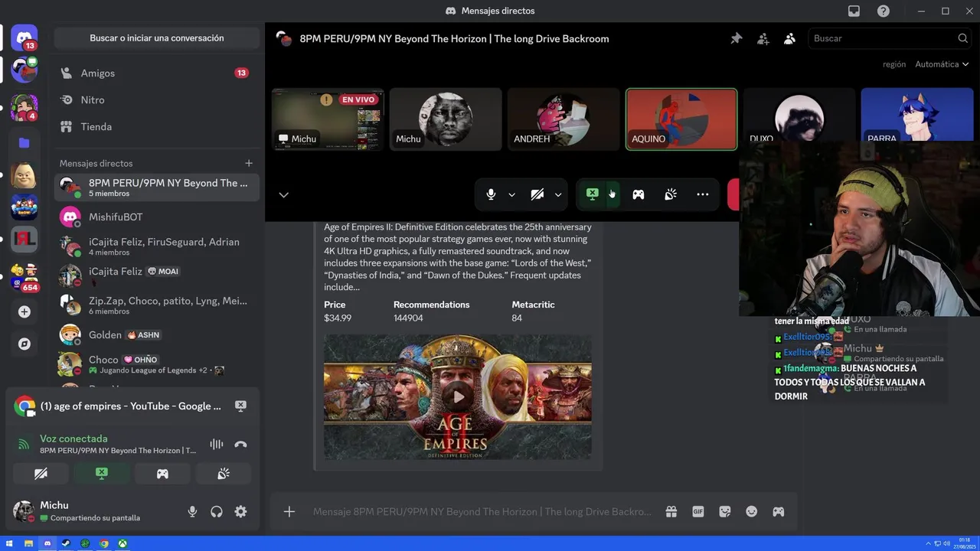Open soundboard icon in call control bar
Screen dimensions: 980x551
tap(670, 194)
